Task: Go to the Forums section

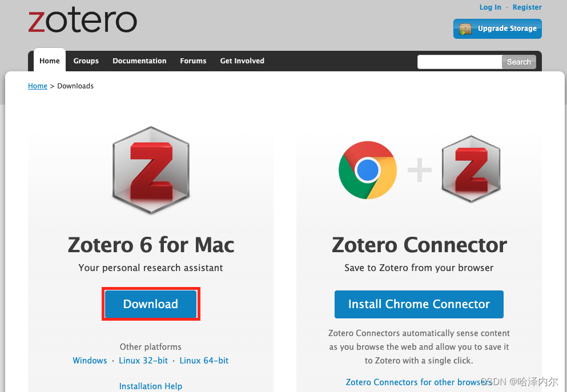Action: click(193, 60)
